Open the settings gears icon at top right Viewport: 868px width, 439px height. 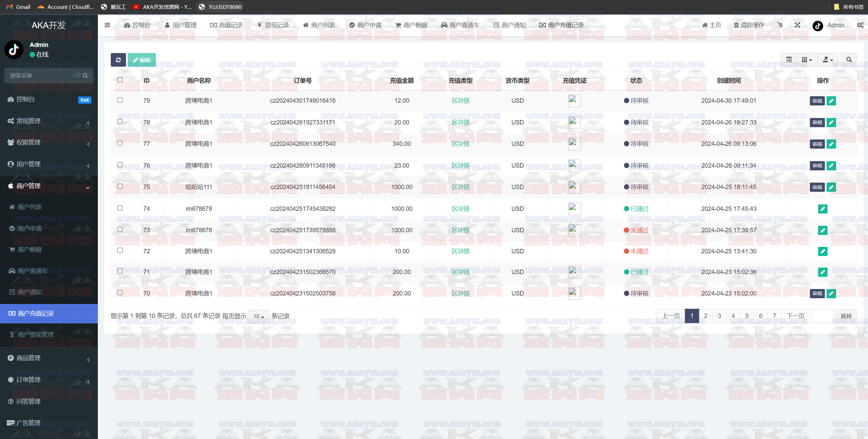(860, 25)
